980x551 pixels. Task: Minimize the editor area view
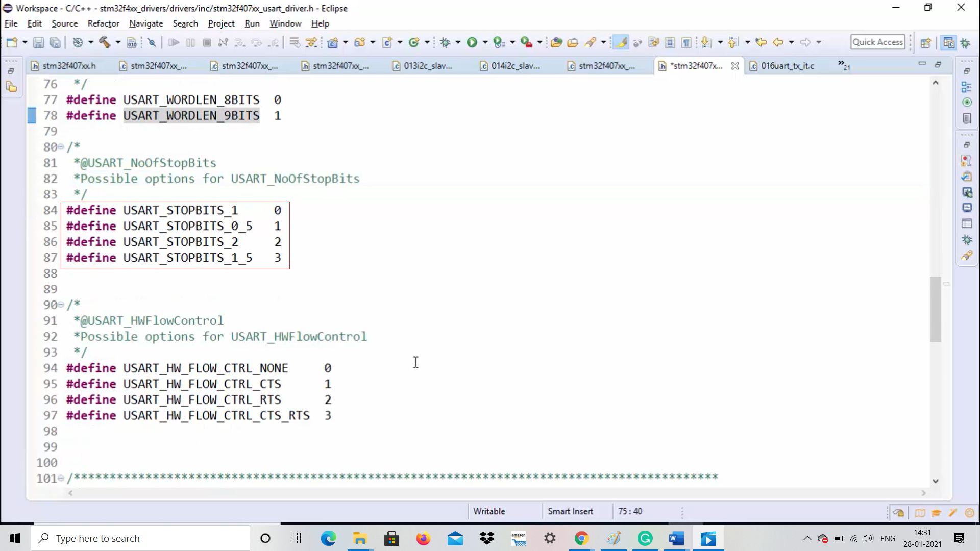coord(922,64)
